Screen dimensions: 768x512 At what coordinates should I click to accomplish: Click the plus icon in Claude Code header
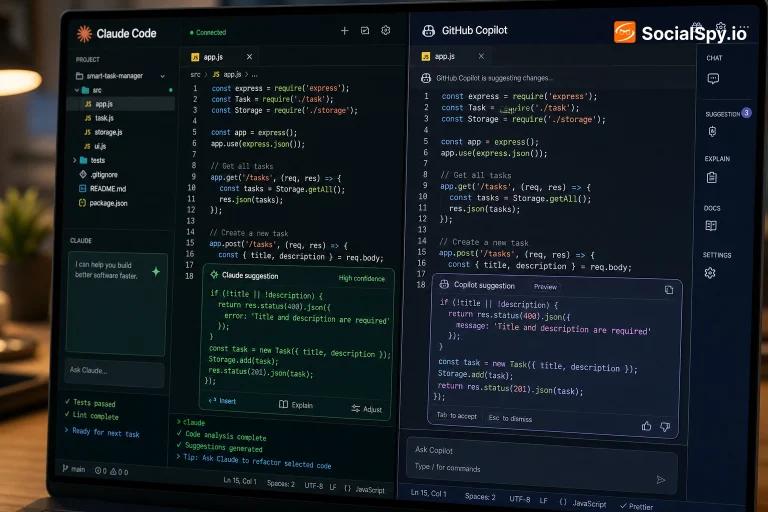coord(345,30)
